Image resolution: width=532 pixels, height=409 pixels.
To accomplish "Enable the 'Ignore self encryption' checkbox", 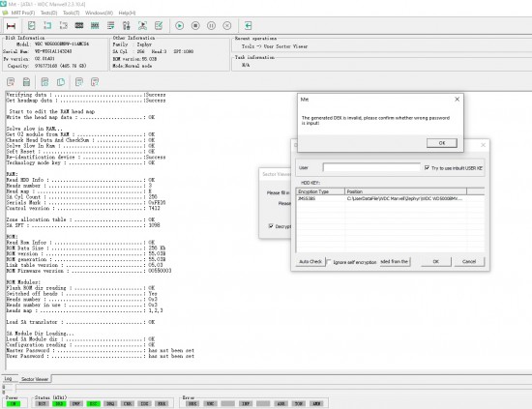I will (x=329, y=261).
